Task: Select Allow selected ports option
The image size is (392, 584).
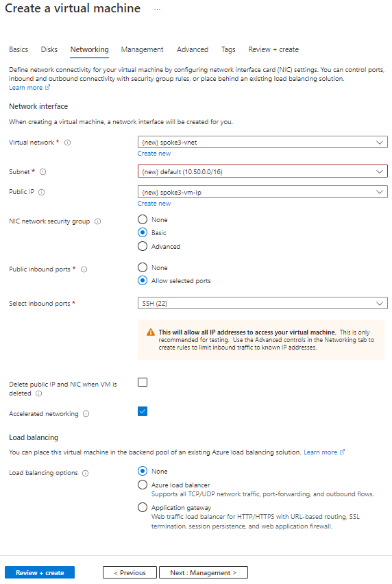Action: pyautogui.click(x=143, y=280)
